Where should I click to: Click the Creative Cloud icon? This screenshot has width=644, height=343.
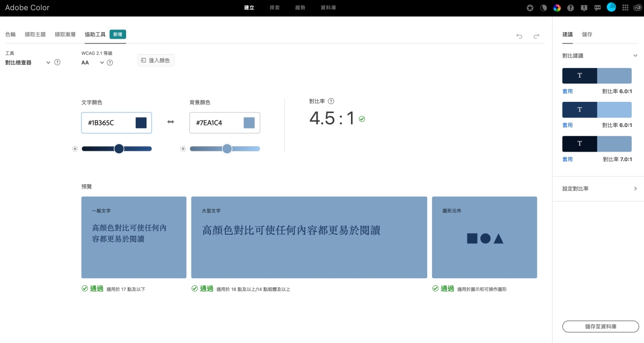click(x=638, y=8)
